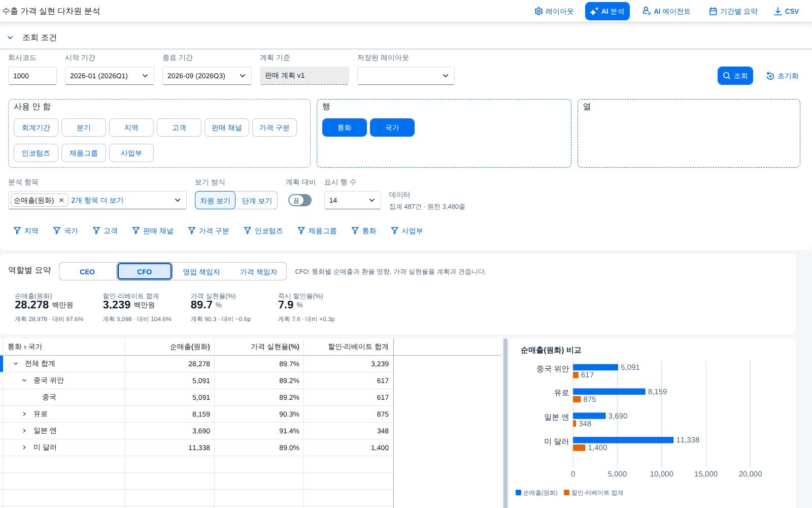Click the AI 분석 sparkle button

tap(607, 11)
